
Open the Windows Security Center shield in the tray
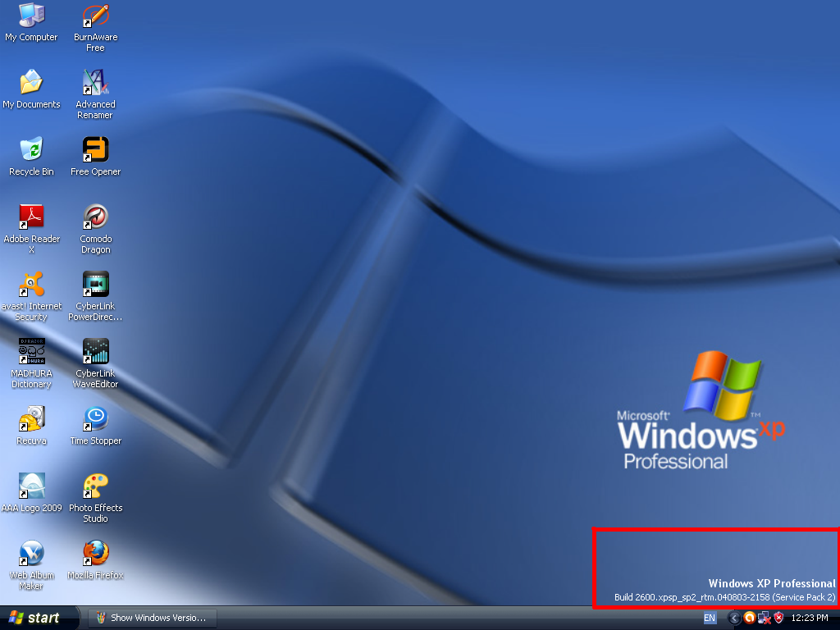[x=778, y=618]
